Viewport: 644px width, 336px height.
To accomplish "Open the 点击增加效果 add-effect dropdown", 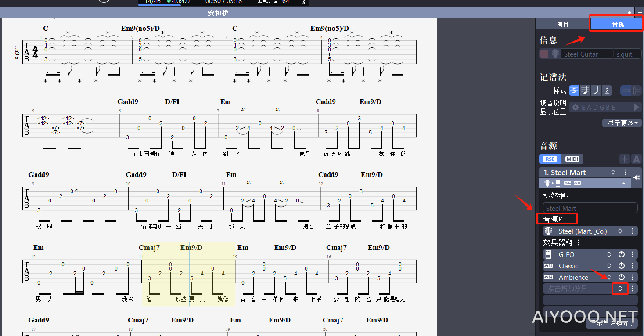I will click(620, 289).
